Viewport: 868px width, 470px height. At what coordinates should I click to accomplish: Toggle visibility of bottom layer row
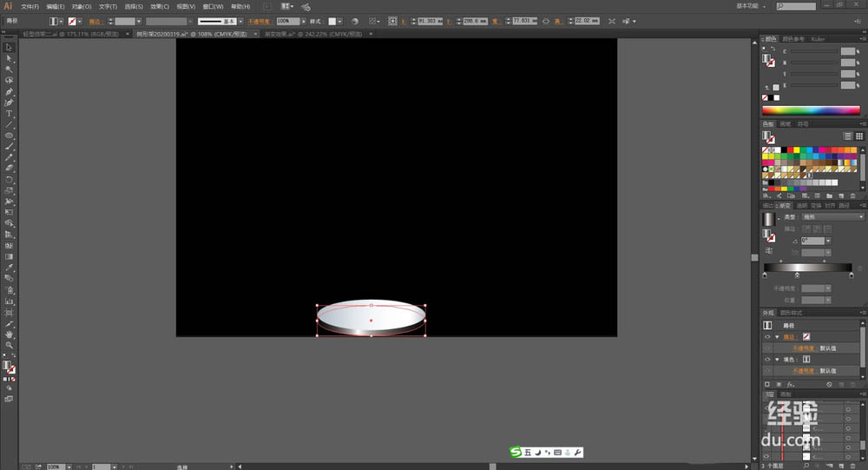tap(767, 457)
